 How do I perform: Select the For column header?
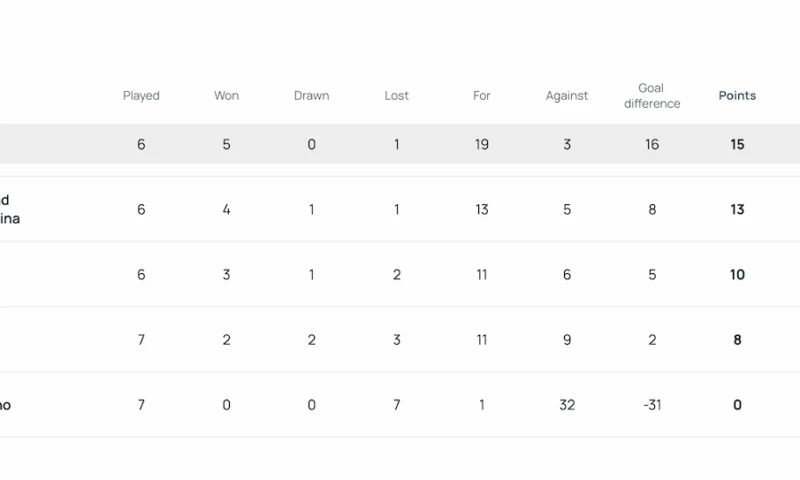(x=482, y=96)
